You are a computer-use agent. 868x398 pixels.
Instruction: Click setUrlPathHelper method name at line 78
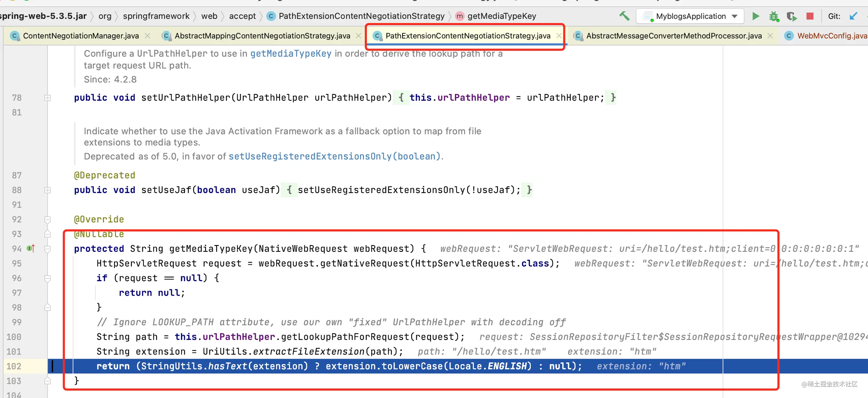pos(186,98)
